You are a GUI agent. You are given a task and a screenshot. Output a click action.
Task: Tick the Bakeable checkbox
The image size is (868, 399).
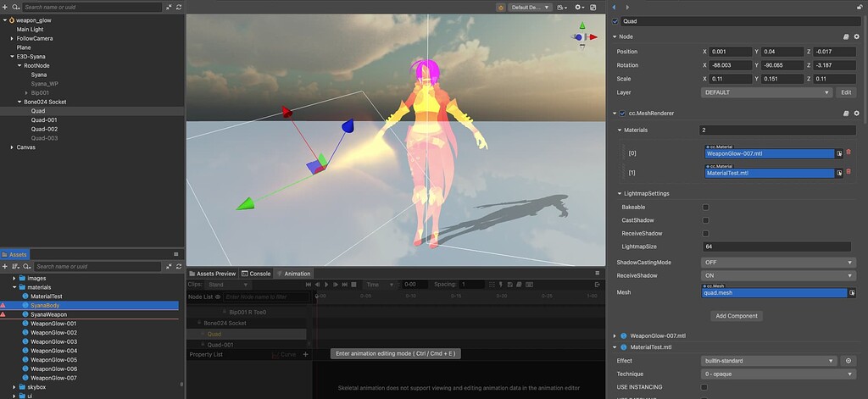[705, 207]
